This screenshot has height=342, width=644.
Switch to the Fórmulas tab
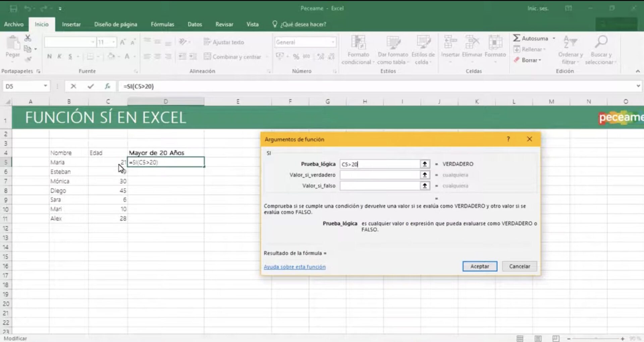pos(162,24)
